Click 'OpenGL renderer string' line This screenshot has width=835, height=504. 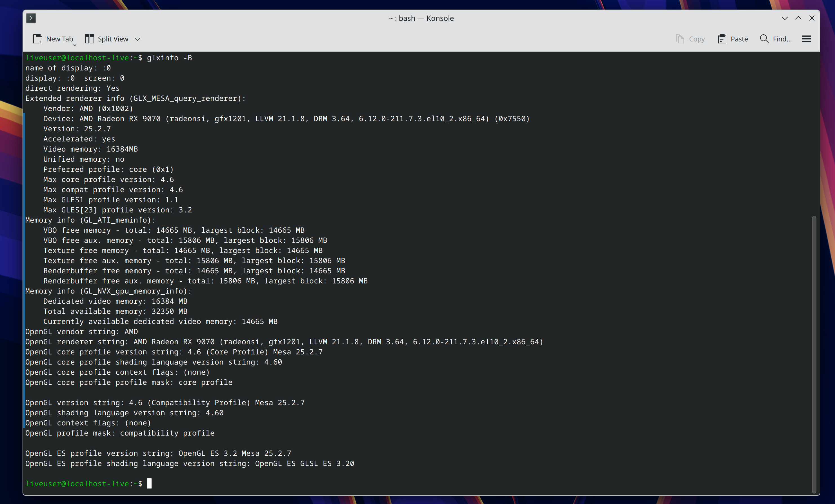point(284,342)
